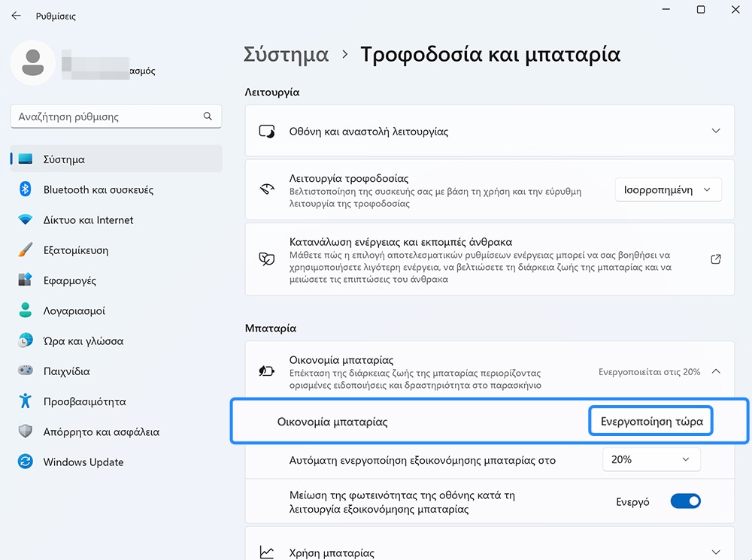Maximize the Settings window
Screen dimensions: 752x560
pyautogui.click(x=701, y=10)
